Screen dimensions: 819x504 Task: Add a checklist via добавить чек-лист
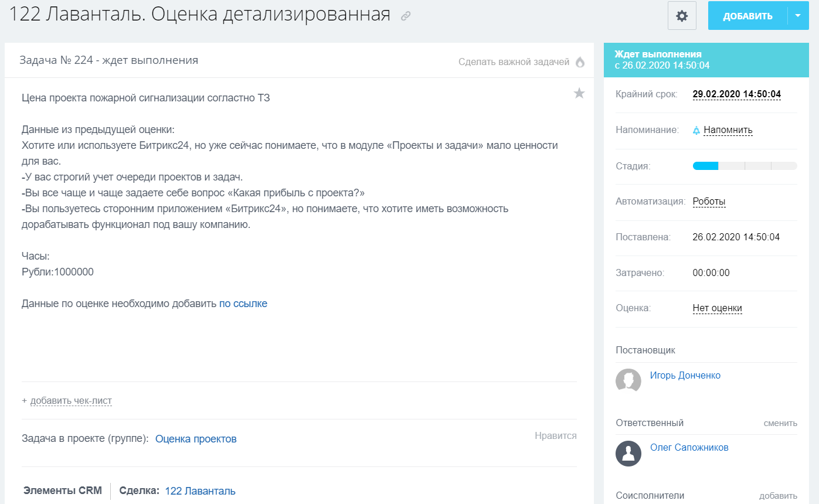coord(70,401)
